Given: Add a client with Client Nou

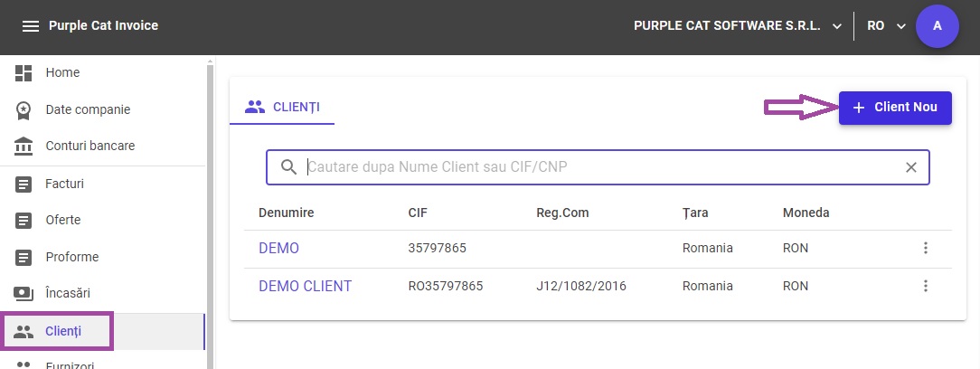Looking at the screenshot, I should [895, 108].
